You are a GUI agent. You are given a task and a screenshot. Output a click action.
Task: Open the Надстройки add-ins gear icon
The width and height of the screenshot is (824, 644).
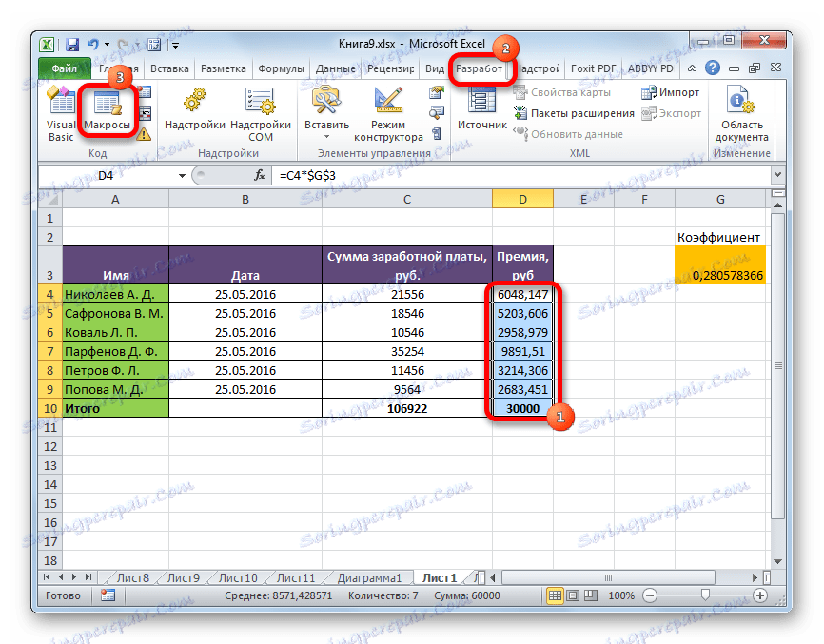194,109
